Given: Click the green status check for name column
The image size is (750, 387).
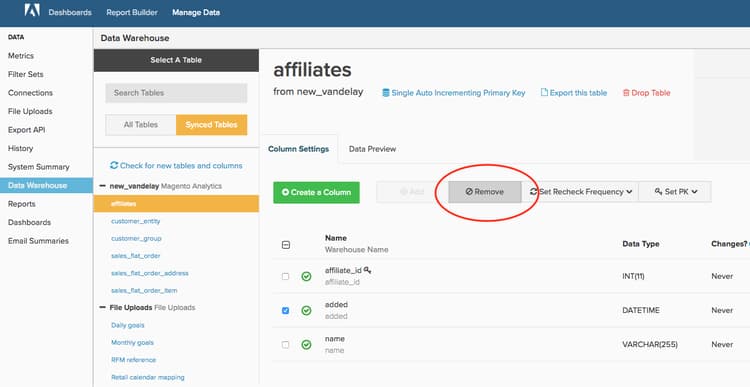Looking at the screenshot, I should (x=306, y=344).
